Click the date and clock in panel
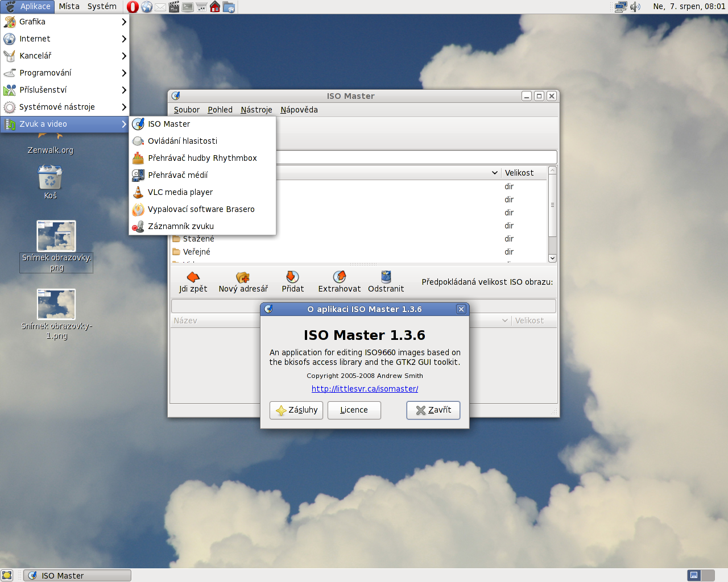Image resolution: width=728 pixels, height=582 pixels. tap(689, 6)
